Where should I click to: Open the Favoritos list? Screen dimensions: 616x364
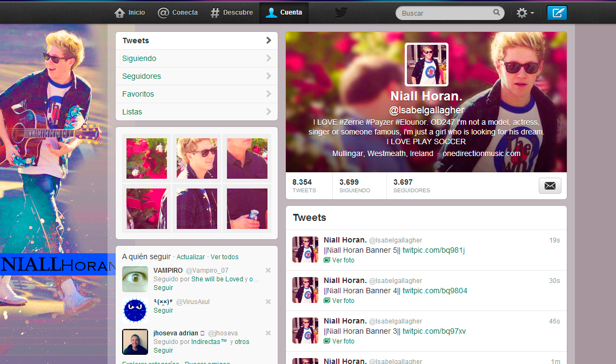tap(197, 94)
